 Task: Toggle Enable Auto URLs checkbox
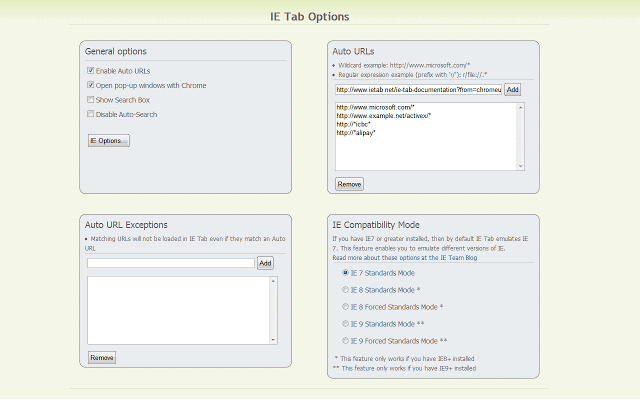pos(91,71)
